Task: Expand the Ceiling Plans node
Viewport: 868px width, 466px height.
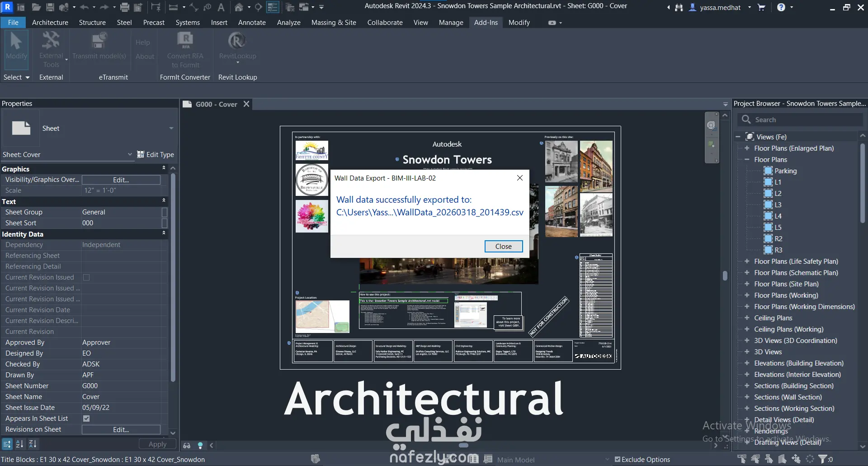Action: 747,318
